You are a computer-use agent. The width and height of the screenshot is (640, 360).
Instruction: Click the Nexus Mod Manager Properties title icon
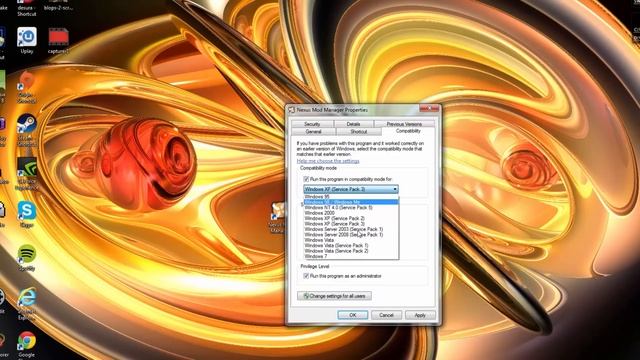[291, 110]
